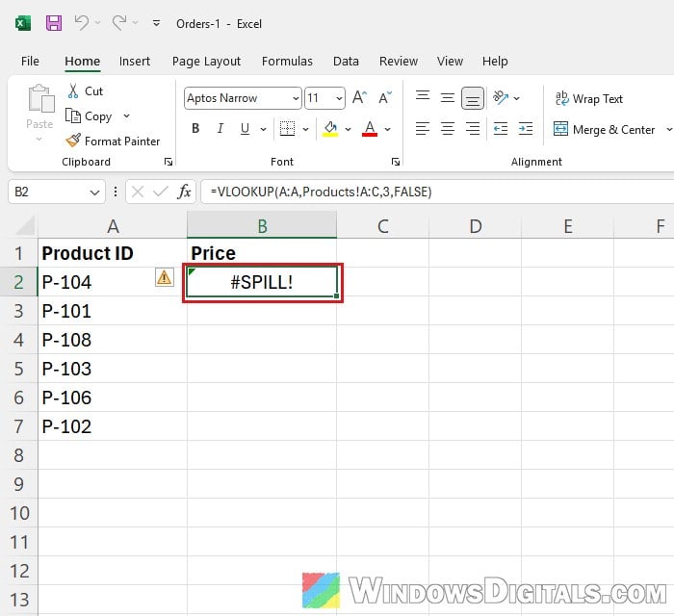Click the Orientation text angle icon

[x=501, y=98]
